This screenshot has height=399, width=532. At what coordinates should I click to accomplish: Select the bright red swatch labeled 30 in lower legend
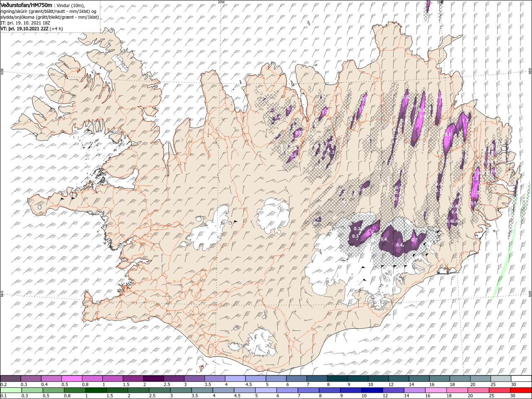[x=521, y=391]
